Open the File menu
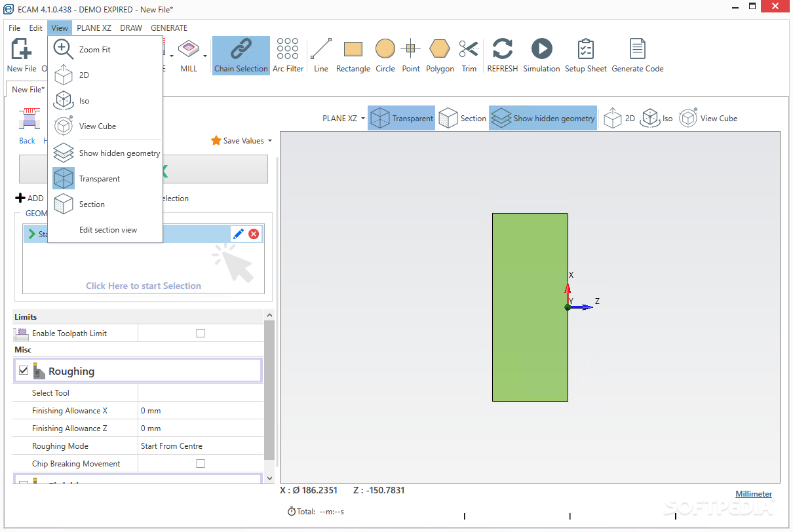793x532 pixels. coord(14,28)
